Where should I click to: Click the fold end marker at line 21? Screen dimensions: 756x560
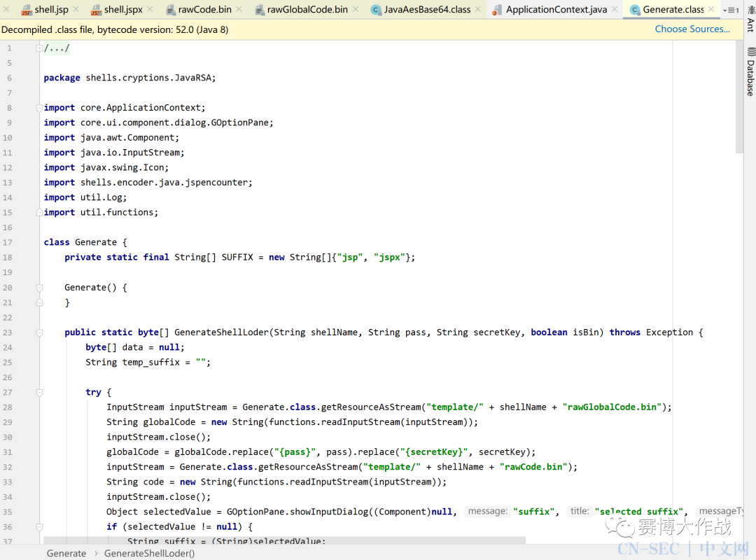[x=39, y=302]
